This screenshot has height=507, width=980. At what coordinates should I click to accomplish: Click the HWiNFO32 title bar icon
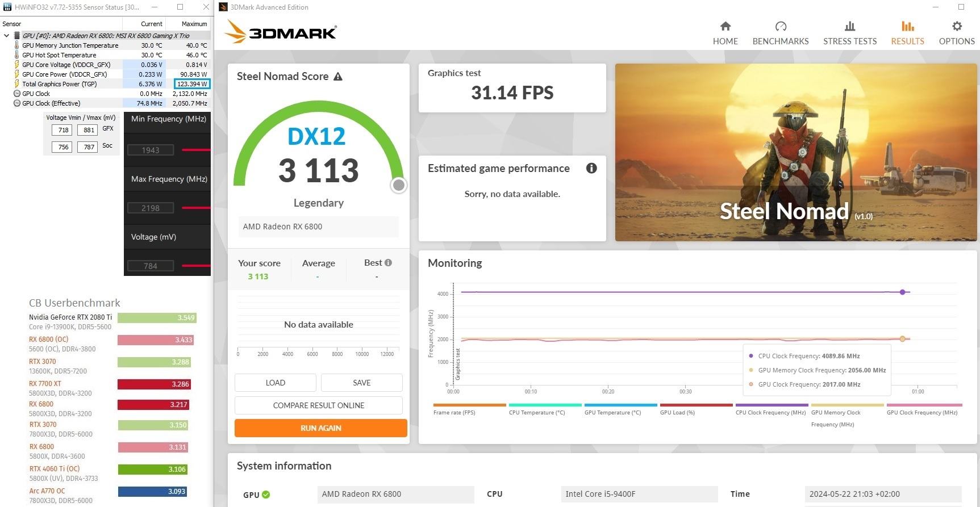tap(7, 7)
